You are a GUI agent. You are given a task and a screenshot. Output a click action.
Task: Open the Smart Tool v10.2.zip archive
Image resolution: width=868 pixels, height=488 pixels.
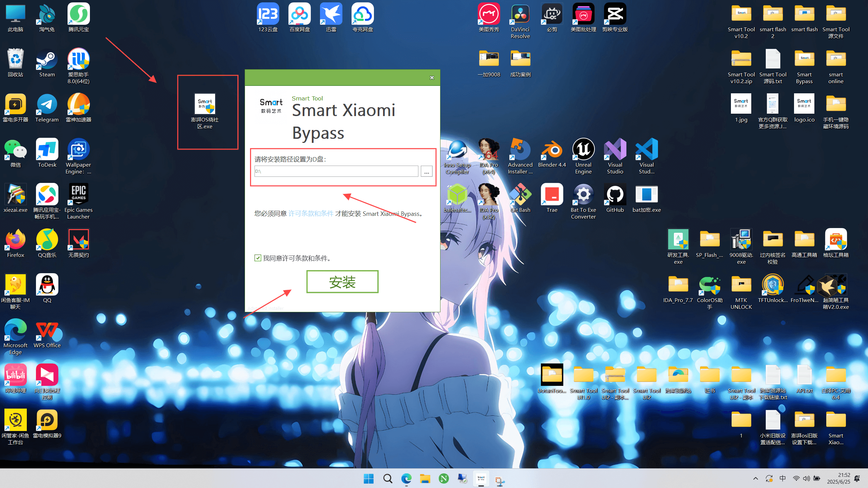(741, 67)
